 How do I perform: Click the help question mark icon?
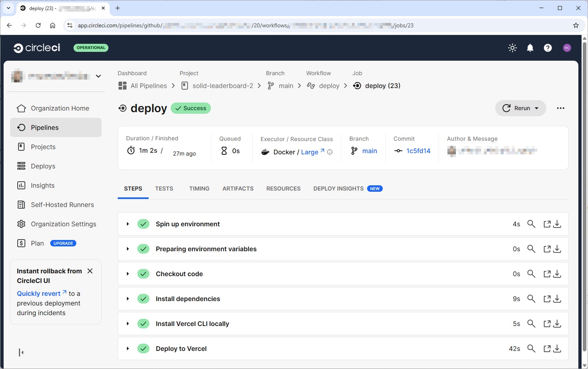[x=548, y=47]
